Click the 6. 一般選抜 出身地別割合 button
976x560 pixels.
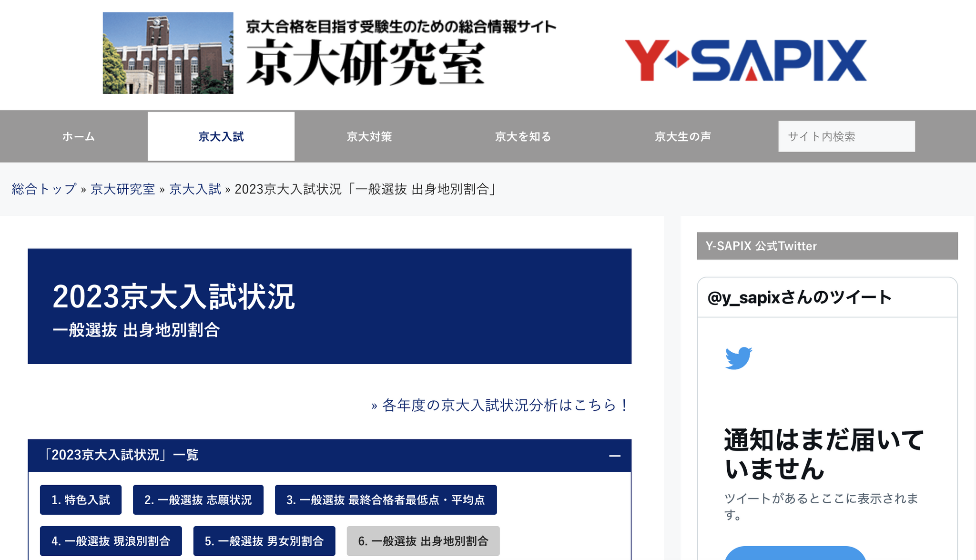(423, 541)
